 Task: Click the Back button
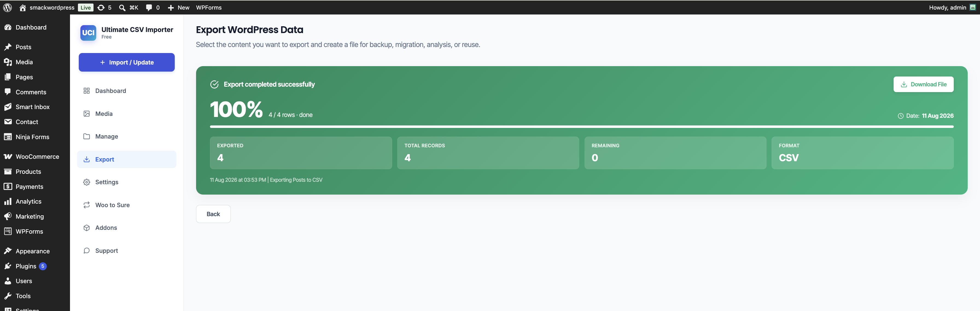pyautogui.click(x=213, y=214)
